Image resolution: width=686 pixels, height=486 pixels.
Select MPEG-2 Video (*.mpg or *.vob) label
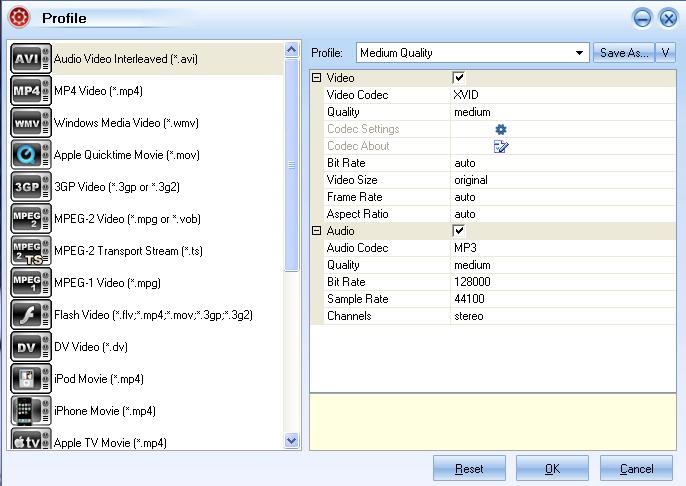coord(127,219)
